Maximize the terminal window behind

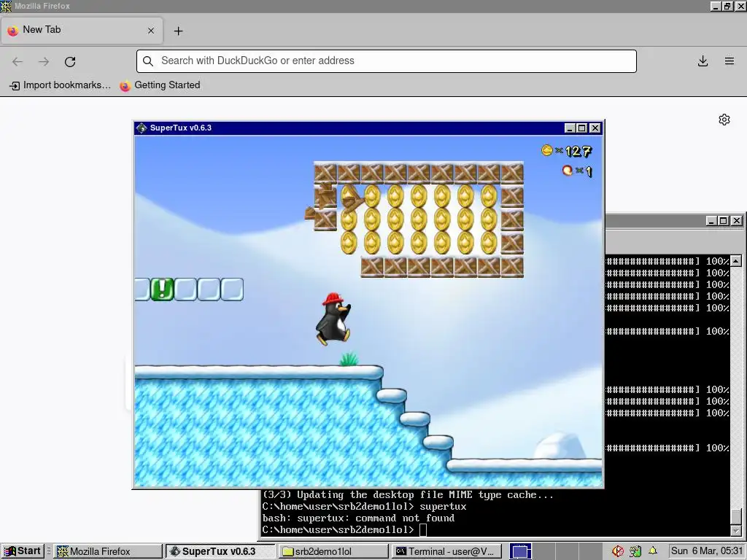coord(723,221)
